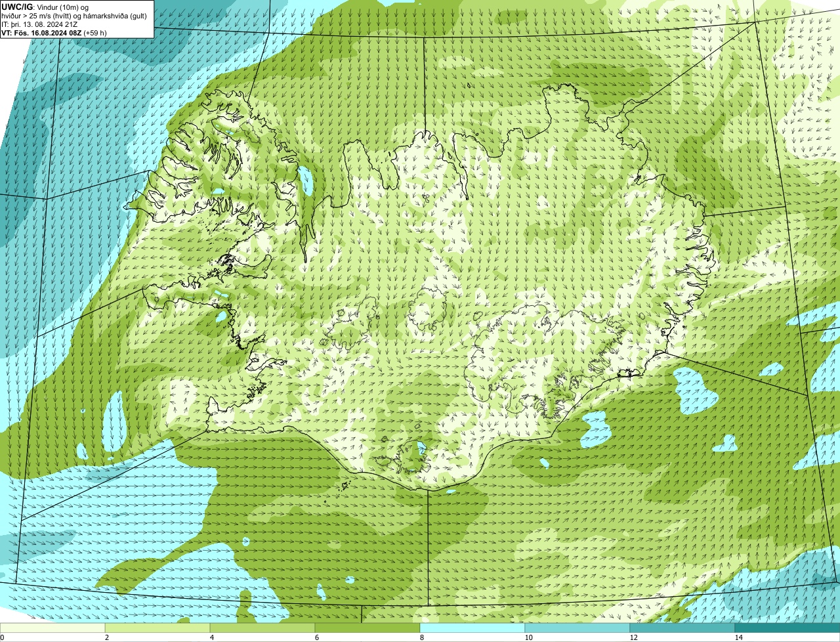Click the legend label "2"
This screenshot has width=840, height=642.
click(x=106, y=637)
